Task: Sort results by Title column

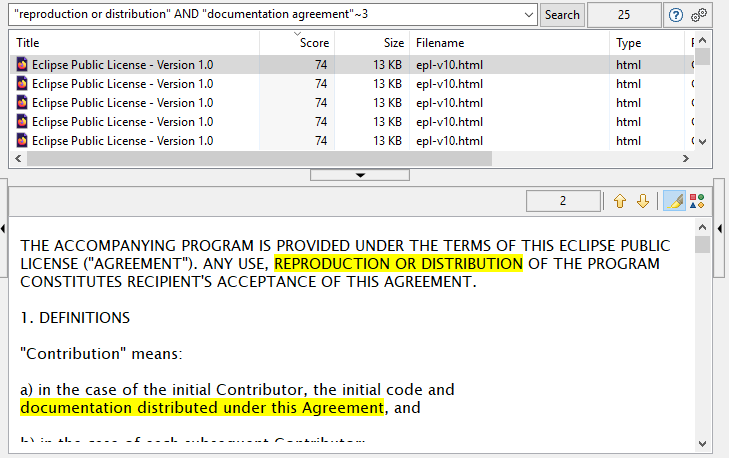Action: coord(135,43)
